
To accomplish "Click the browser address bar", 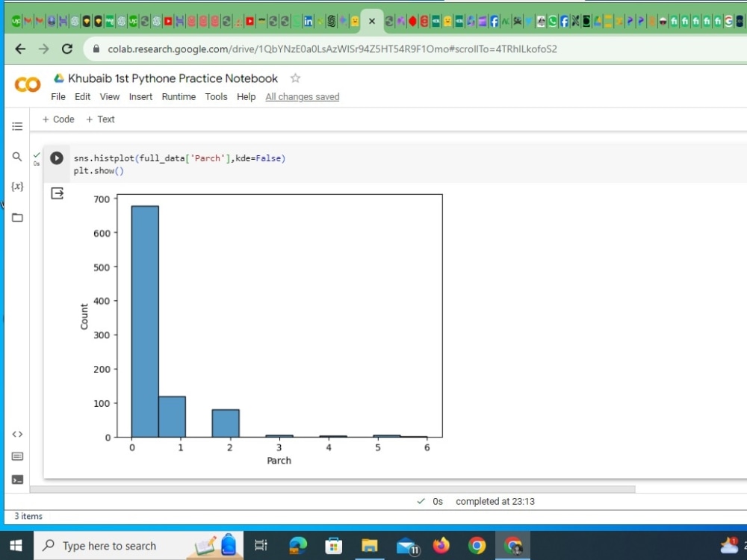I will point(299,49).
